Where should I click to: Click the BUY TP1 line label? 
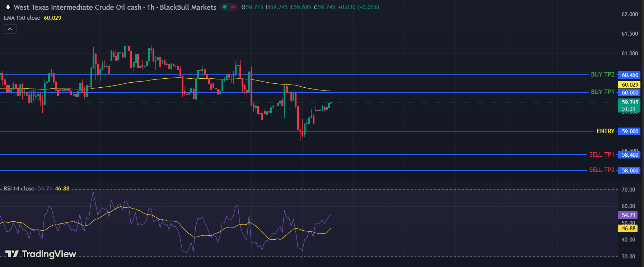point(602,92)
